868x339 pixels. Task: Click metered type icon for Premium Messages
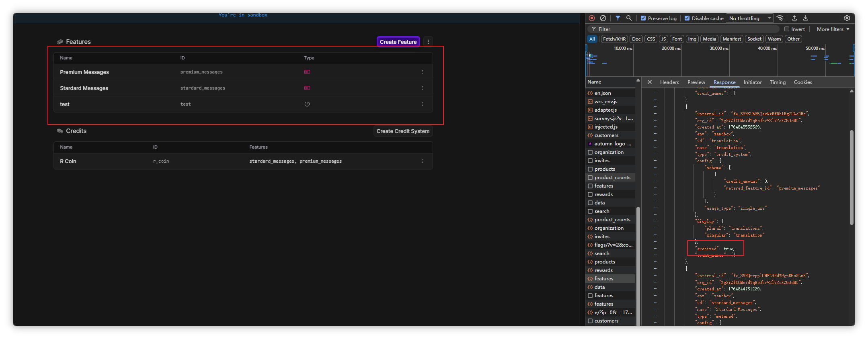tap(307, 72)
